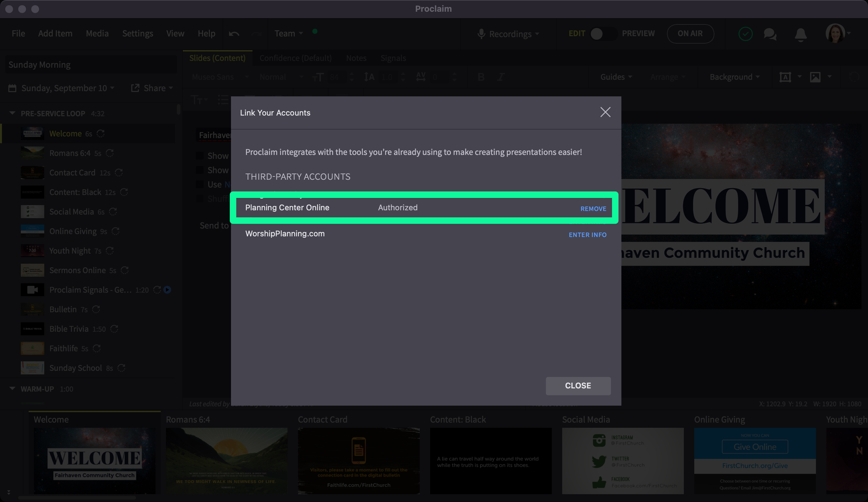Open the chat messages icon

tap(770, 34)
